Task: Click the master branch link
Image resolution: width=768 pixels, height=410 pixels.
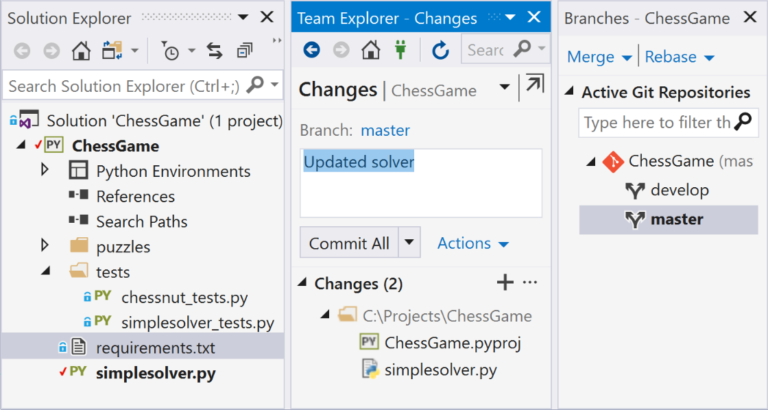Action: coord(385,130)
